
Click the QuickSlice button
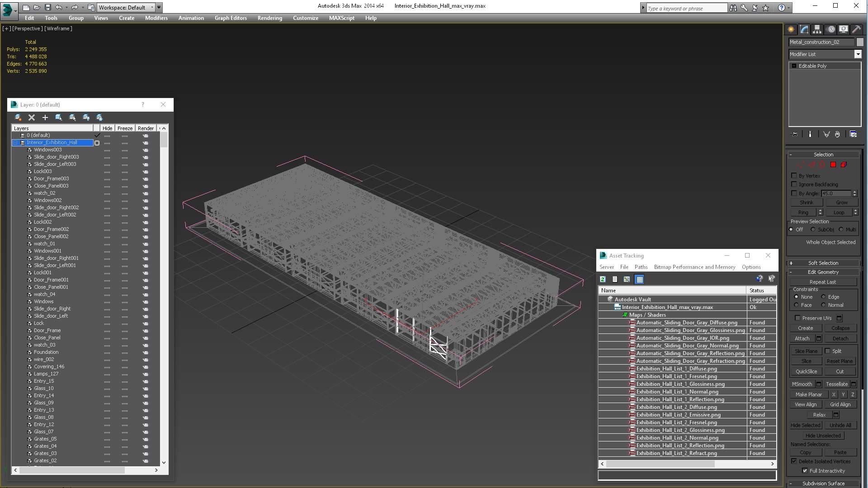[806, 371]
